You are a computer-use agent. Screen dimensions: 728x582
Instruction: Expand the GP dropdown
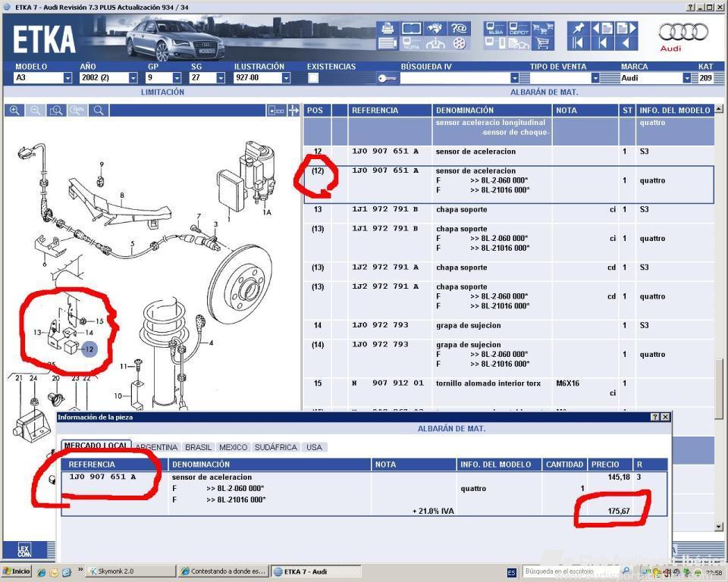click(x=177, y=78)
